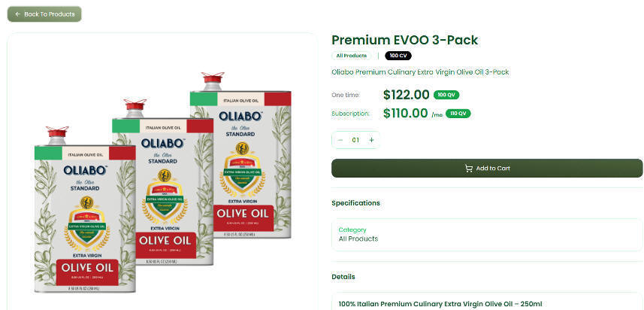Click the Oliabo Premium Culinary subtitle text
Screen dimensions: 644x310
(420, 72)
